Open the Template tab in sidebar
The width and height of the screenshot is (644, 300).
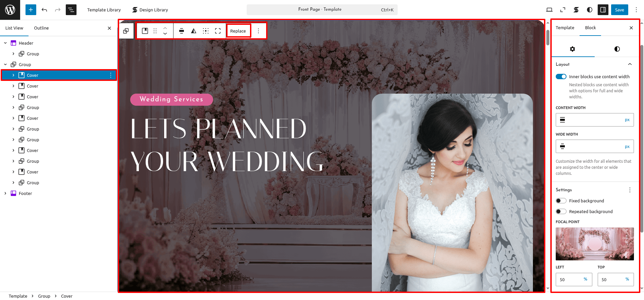click(565, 28)
